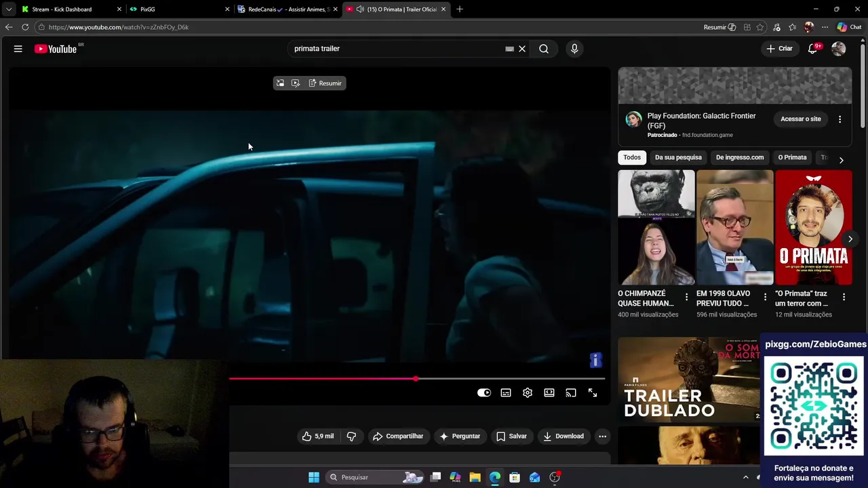
Task: Click the Perguntar ask button
Action: pos(459,436)
